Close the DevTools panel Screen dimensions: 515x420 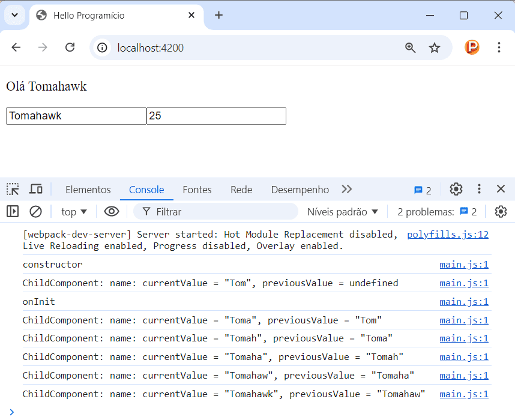click(501, 189)
